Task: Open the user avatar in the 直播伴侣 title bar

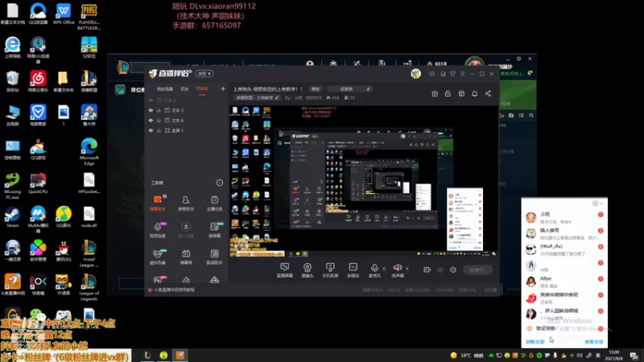Action: [415, 73]
